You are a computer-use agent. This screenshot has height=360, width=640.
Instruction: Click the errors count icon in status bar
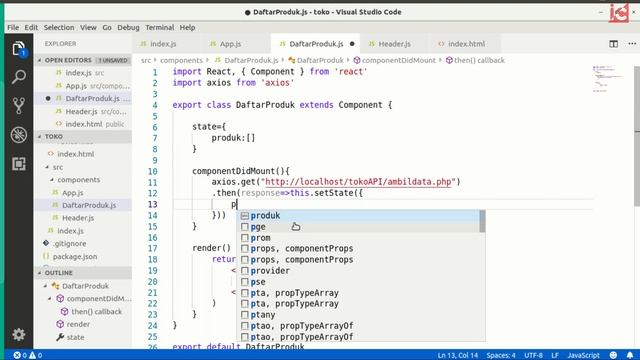tap(17, 355)
